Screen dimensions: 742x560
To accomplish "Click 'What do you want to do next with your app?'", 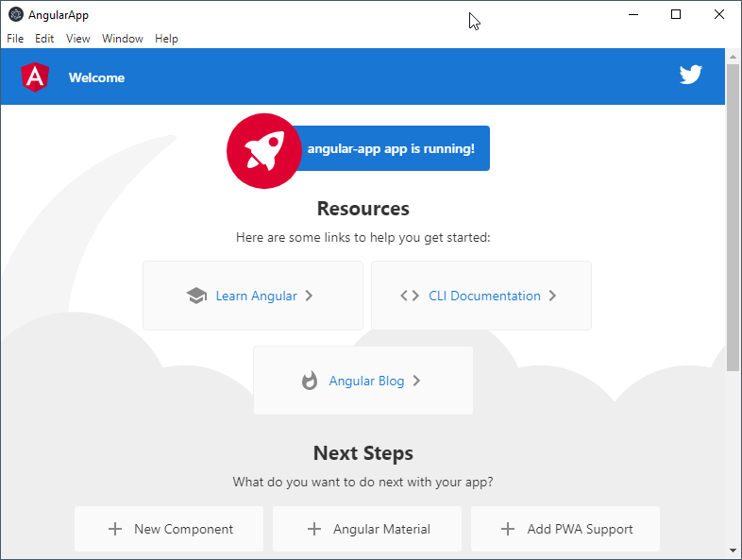I will point(363,482).
